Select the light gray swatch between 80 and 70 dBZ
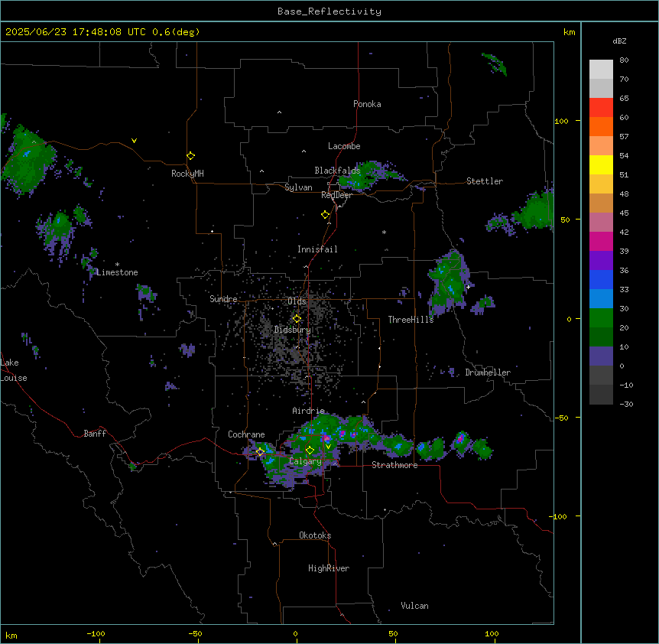659x644 pixels. coord(601,70)
